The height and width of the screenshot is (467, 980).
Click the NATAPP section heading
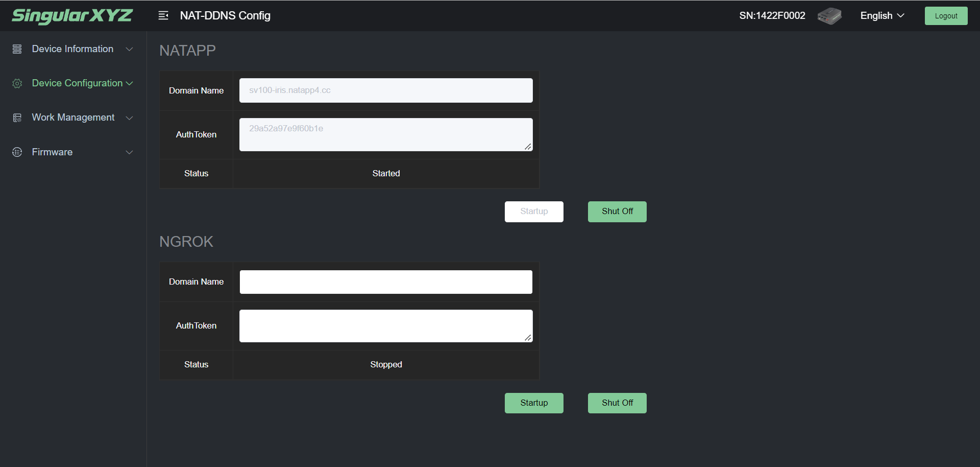pos(187,51)
